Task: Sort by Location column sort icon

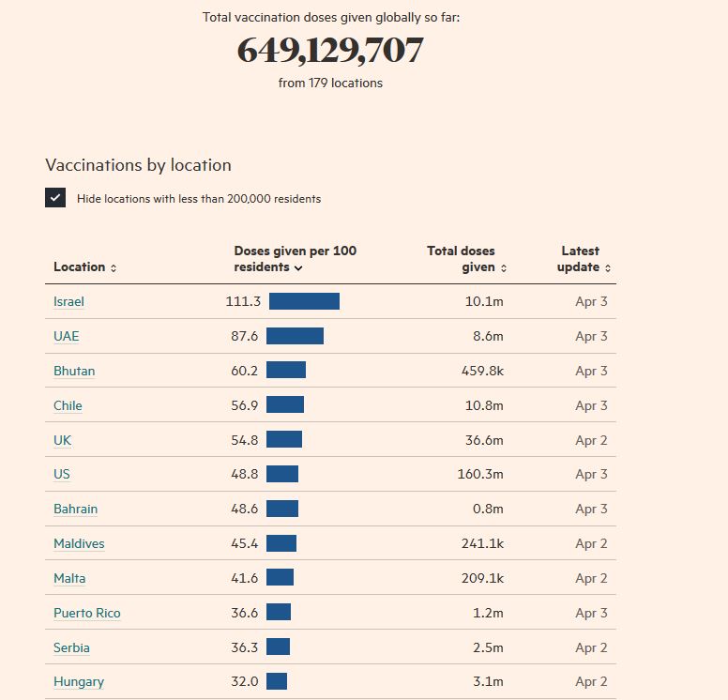Action: click(114, 268)
